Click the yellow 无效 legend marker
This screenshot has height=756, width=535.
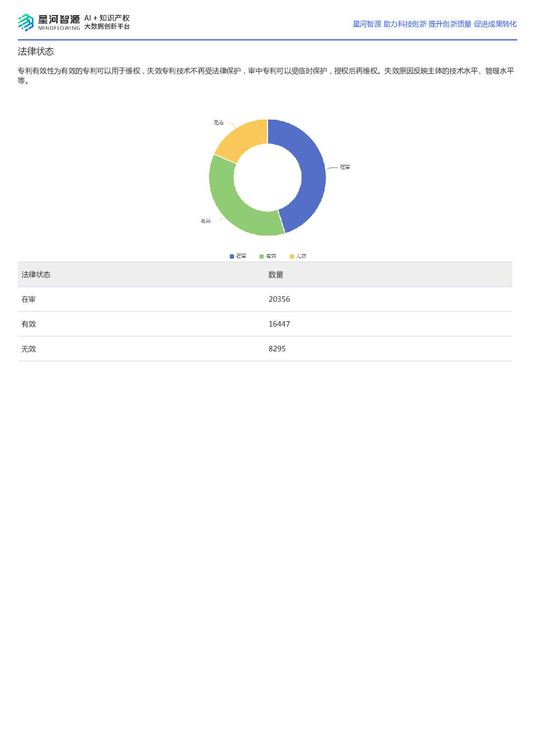(x=292, y=256)
